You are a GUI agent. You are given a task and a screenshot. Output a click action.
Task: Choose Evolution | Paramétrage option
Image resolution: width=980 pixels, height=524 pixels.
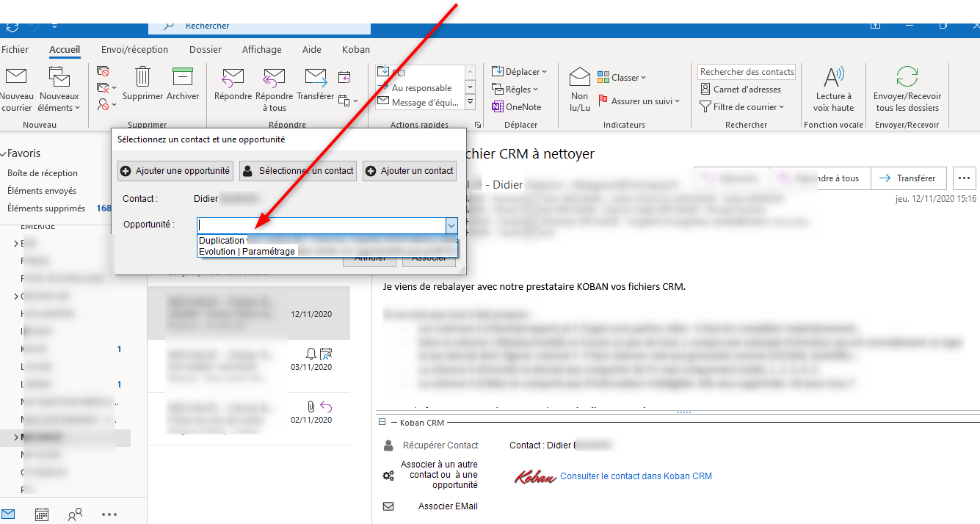pos(327,251)
